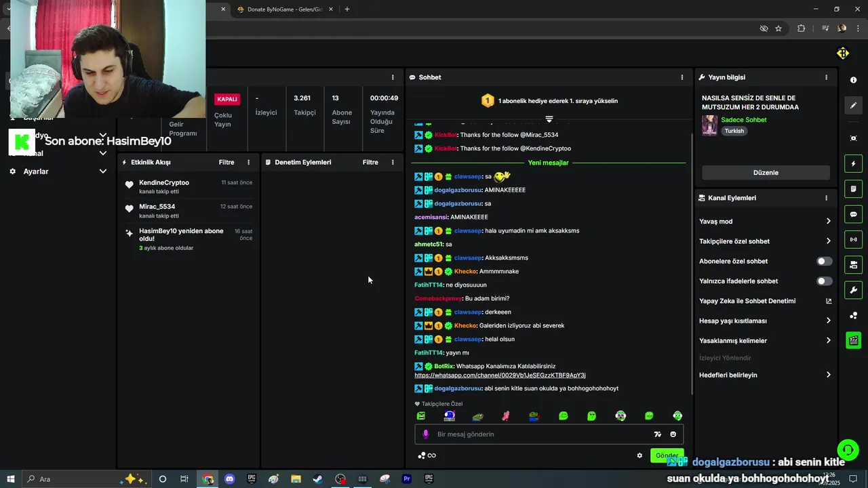Open more options in Yayın bilgisi header
This screenshot has height=488, width=868.
click(x=826, y=77)
